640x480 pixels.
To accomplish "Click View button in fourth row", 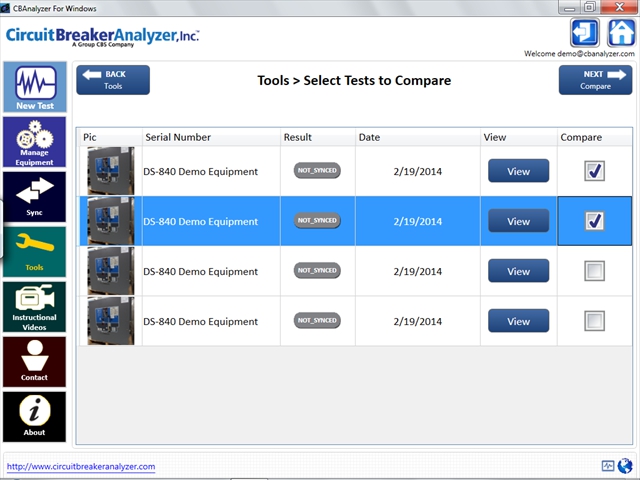I will click(x=518, y=321).
